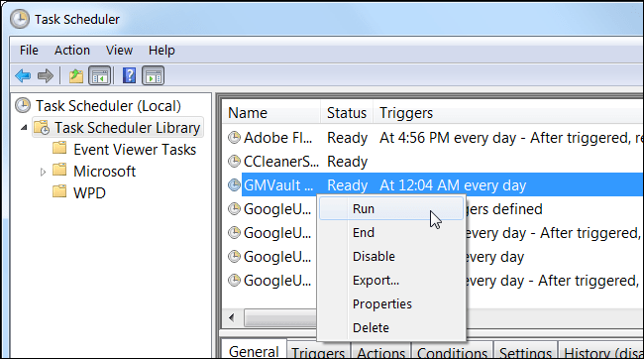
Task: Select Event Viewer Tasks folder
Action: click(135, 150)
